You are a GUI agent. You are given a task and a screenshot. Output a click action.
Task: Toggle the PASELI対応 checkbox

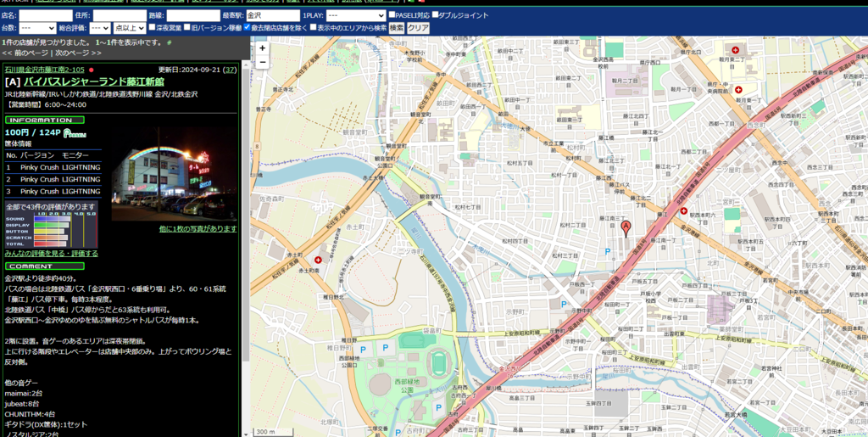click(x=392, y=14)
